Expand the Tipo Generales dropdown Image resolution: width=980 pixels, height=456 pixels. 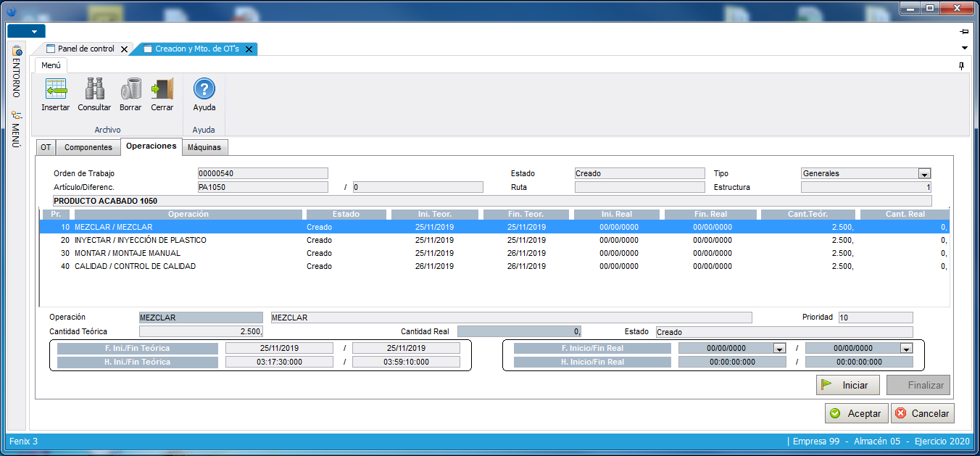[x=924, y=174]
